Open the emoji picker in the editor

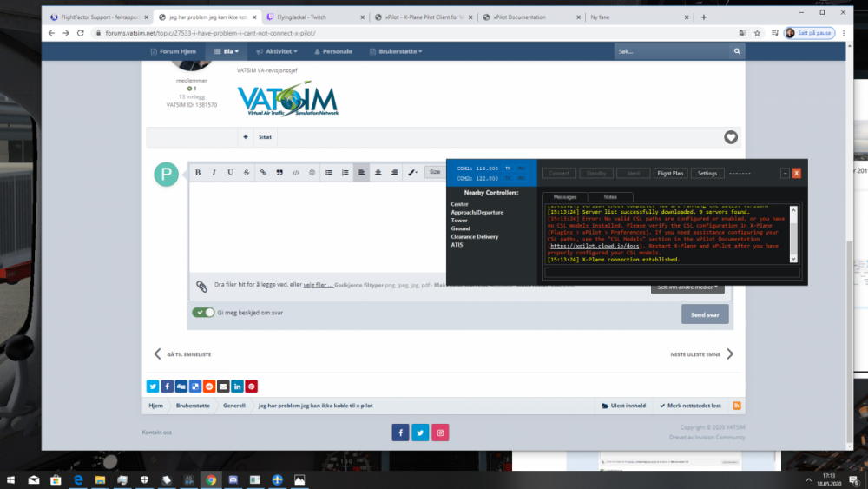312,173
